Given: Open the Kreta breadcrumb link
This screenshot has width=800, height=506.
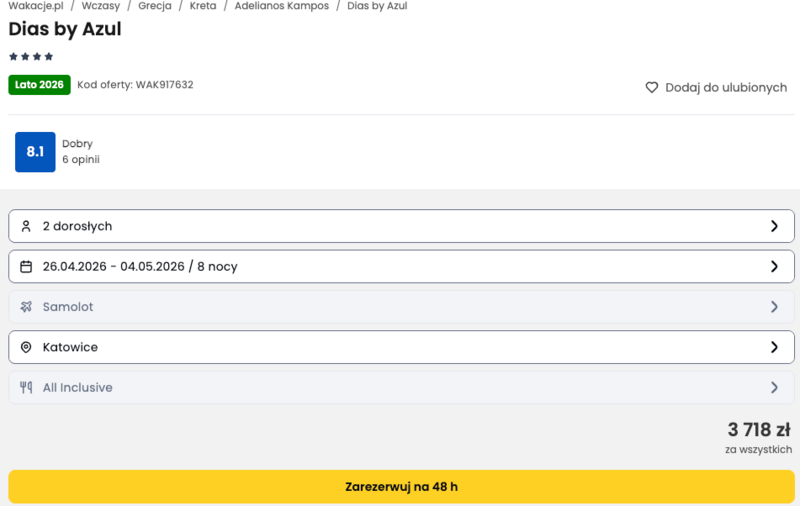Looking at the screenshot, I should (x=203, y=6).
